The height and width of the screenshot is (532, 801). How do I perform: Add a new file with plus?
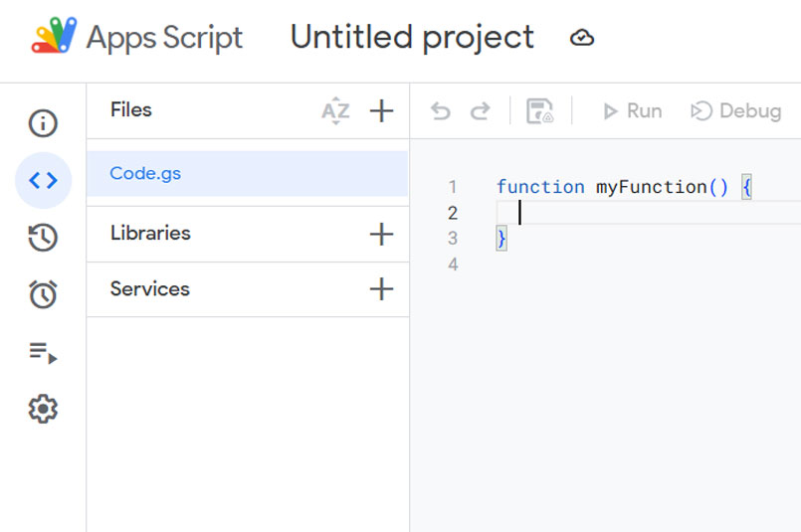[x=382, y=110]
